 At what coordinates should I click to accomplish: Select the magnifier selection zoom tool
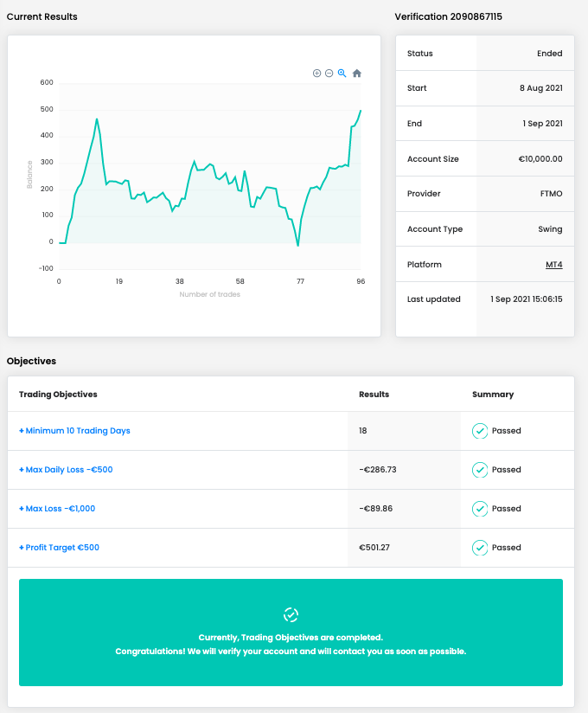click(342, 74)
